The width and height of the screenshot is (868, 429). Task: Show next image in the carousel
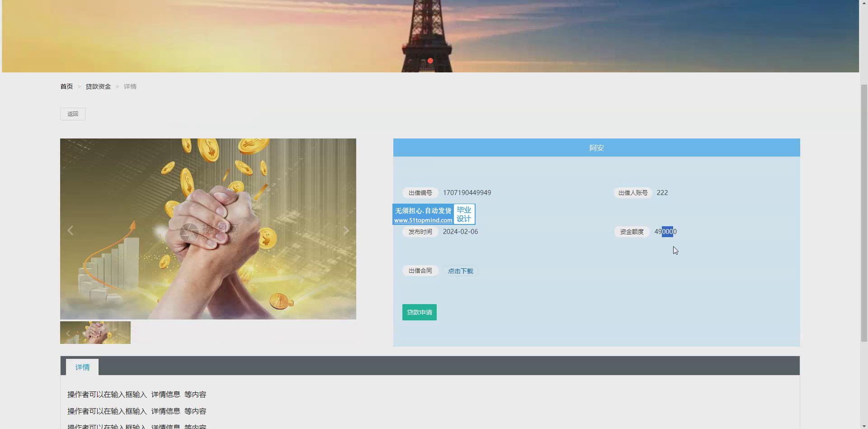346,230
